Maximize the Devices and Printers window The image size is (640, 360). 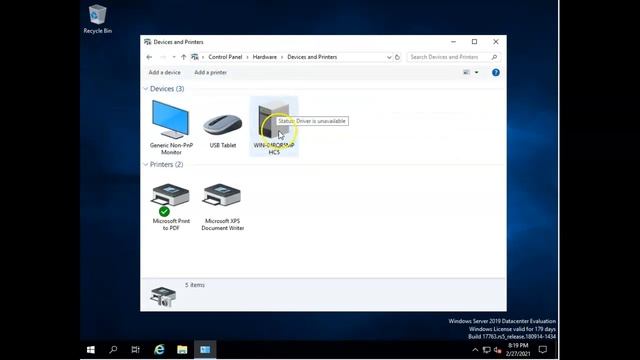tap(474, 42)
